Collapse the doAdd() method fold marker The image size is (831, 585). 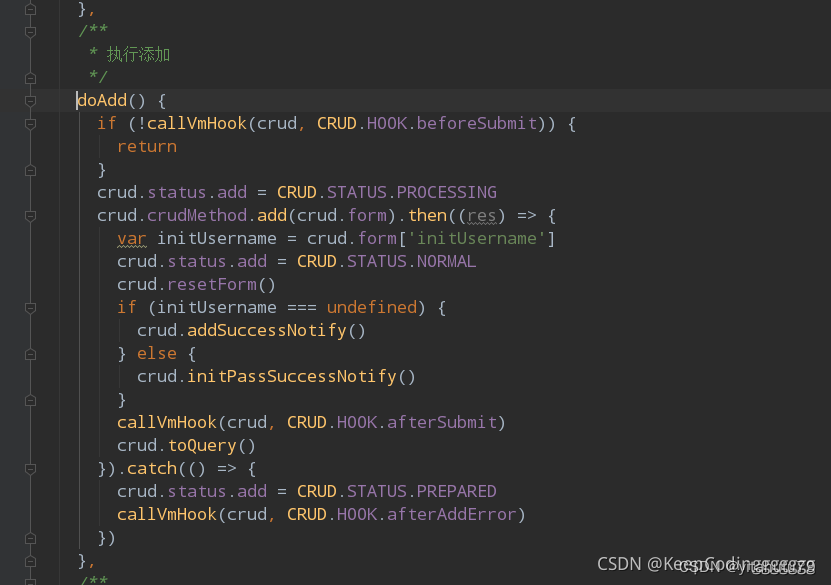[x=30, y=100]
